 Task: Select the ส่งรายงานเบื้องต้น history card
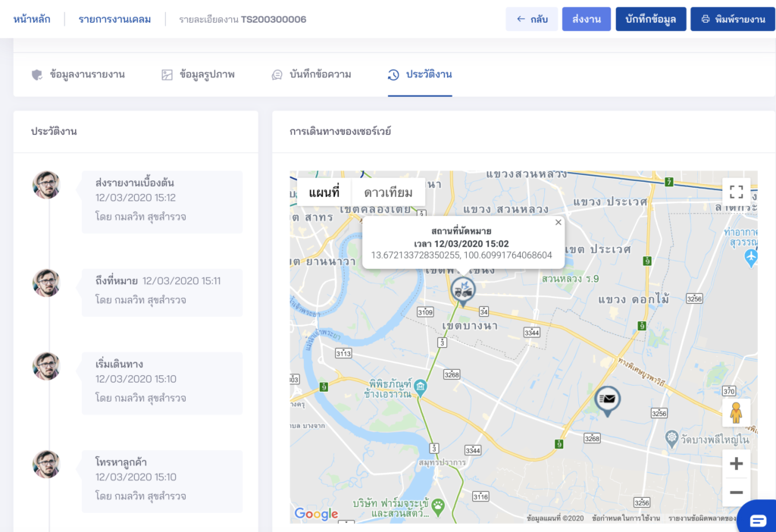click(x=162, y=202)
